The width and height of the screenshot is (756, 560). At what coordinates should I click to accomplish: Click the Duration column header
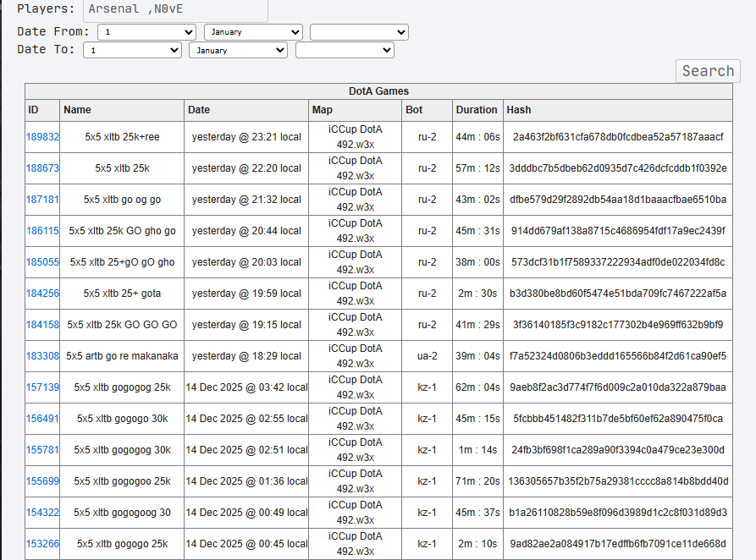pyautogui.click(x=477, y=110)
